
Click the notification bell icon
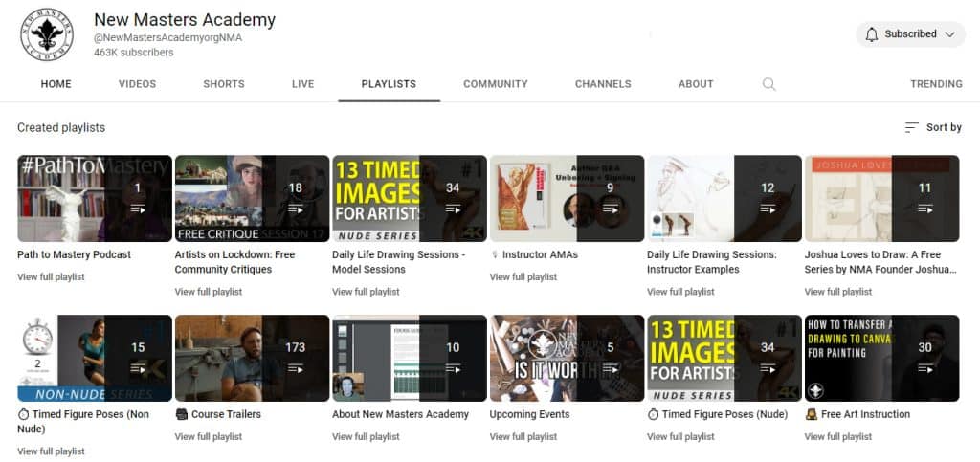tap(871, 34)
